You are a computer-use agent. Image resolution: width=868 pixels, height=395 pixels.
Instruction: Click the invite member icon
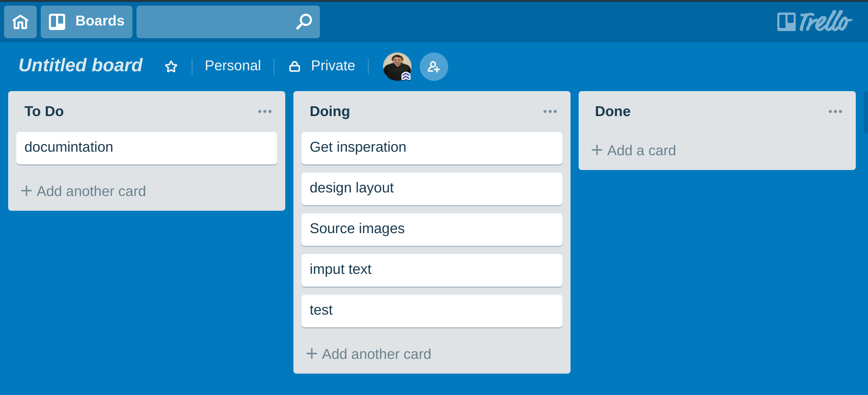point(434,67)
